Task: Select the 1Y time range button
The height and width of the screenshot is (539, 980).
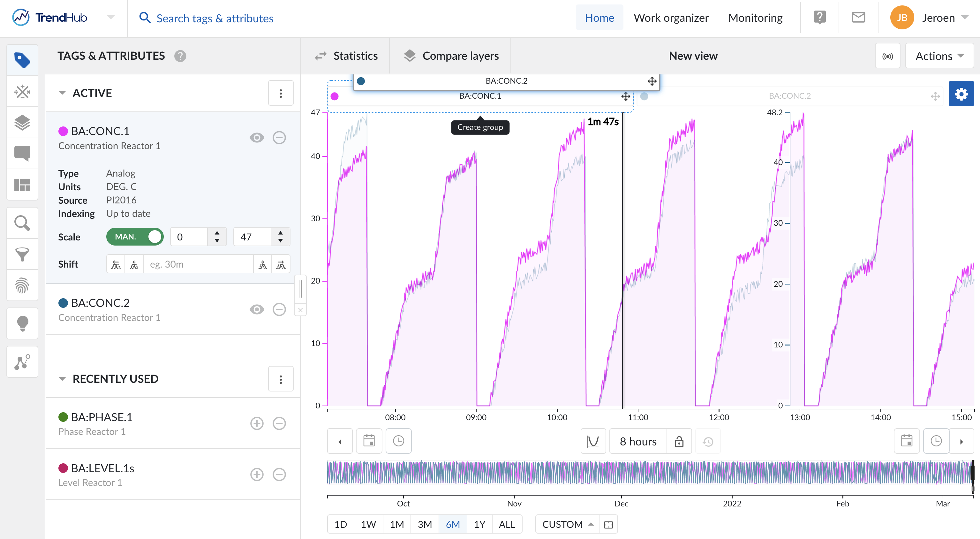Action: tap(479, 525)
